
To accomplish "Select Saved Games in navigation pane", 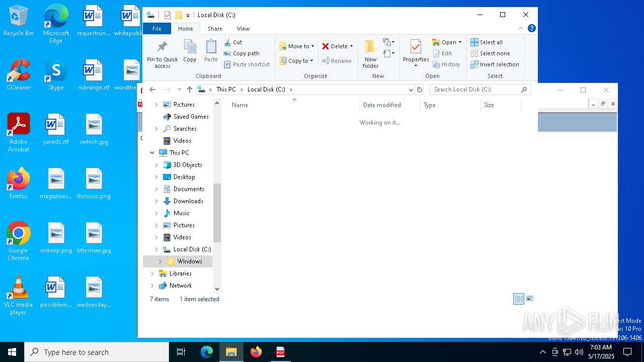I will click(191, 117).
